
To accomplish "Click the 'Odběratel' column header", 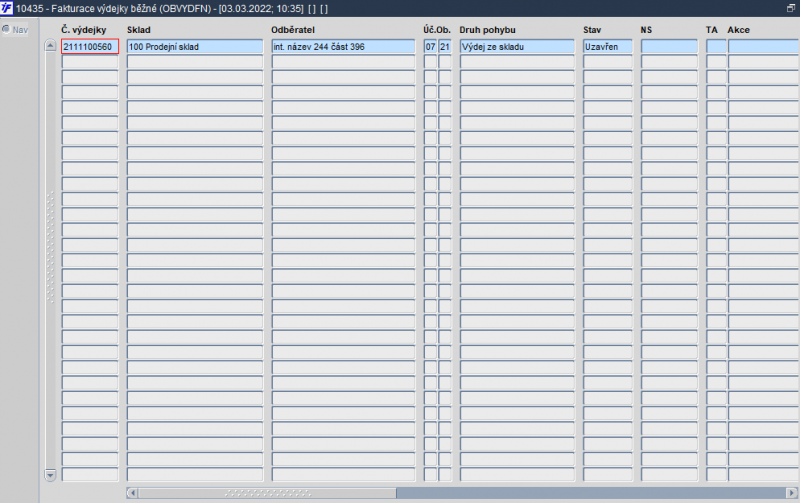I will [x=293, y=30].
